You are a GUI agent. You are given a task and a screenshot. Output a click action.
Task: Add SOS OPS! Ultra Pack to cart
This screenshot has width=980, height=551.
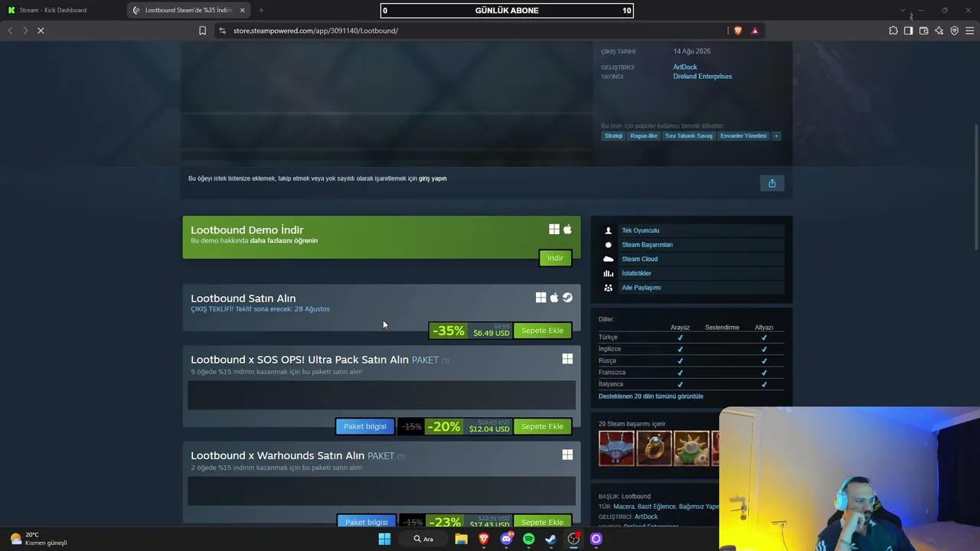coord(542,426)
